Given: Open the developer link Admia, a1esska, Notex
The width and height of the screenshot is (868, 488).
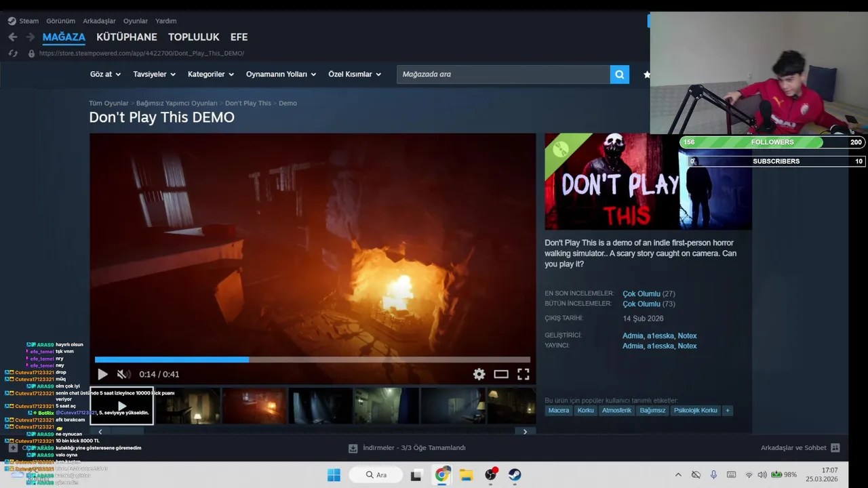Looking at the screenshot, I should tap(659, 336).
